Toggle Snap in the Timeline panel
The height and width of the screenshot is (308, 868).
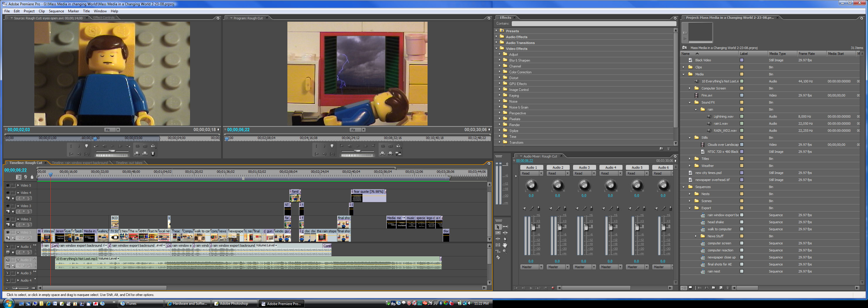[x=18, y=177]
